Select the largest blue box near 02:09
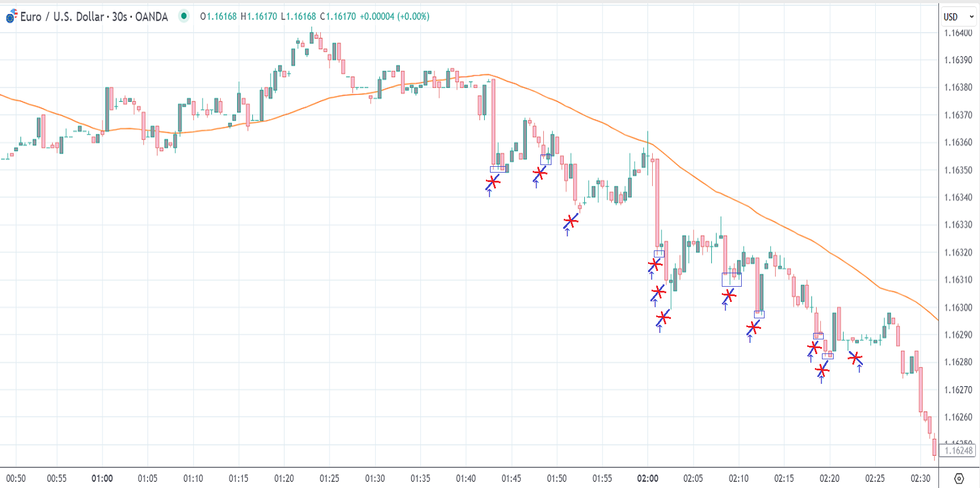Screen dimensions: 980x488 click(x=732, y=280)
